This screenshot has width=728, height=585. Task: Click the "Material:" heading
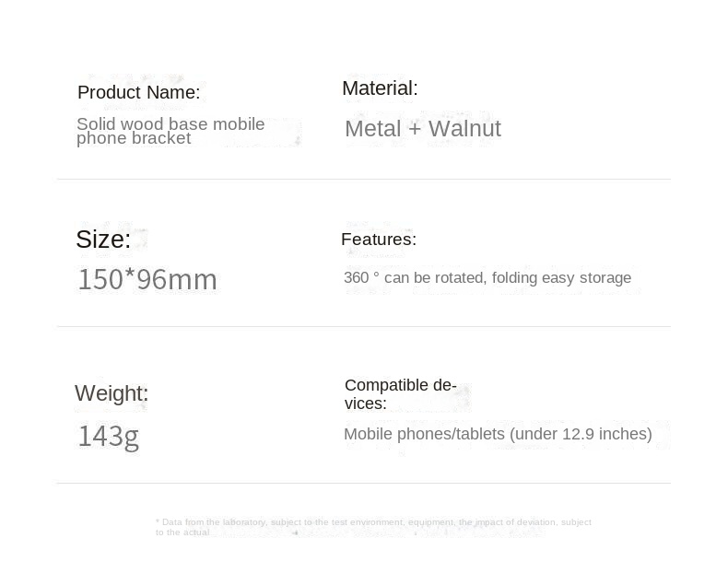tap(380, 88)
